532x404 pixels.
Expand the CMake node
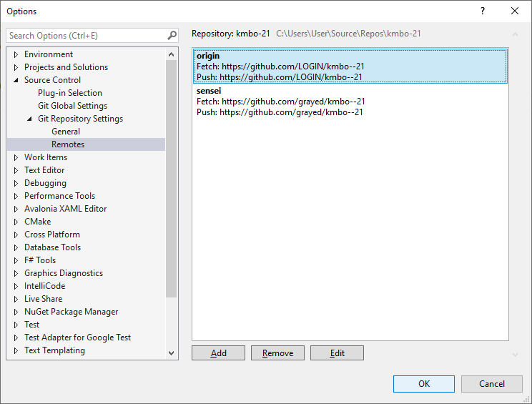click(16, 222)
